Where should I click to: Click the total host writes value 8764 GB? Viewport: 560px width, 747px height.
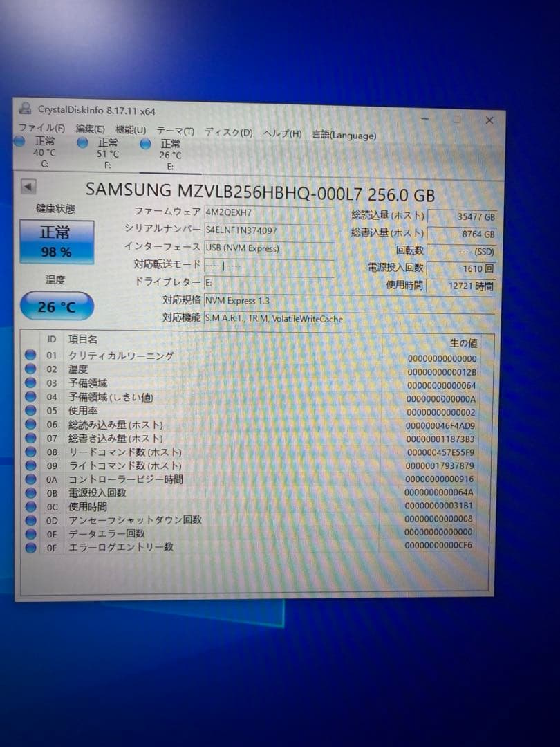coord(463,234)
